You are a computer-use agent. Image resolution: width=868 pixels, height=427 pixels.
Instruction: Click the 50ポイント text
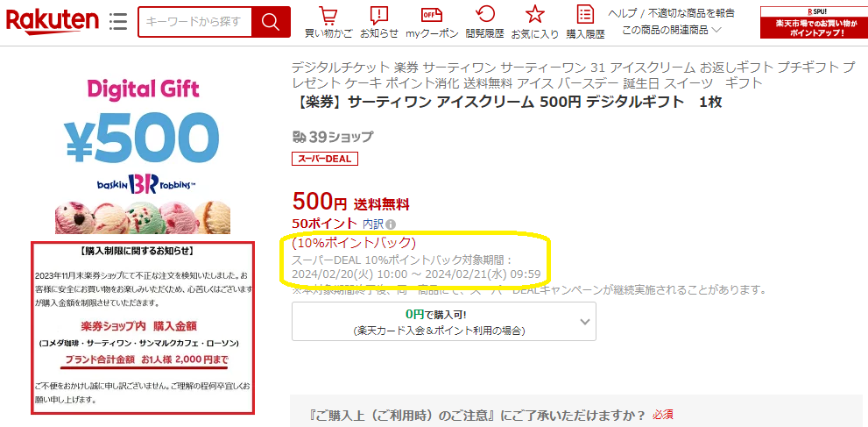pyautogui.click(x=325, y=224)
